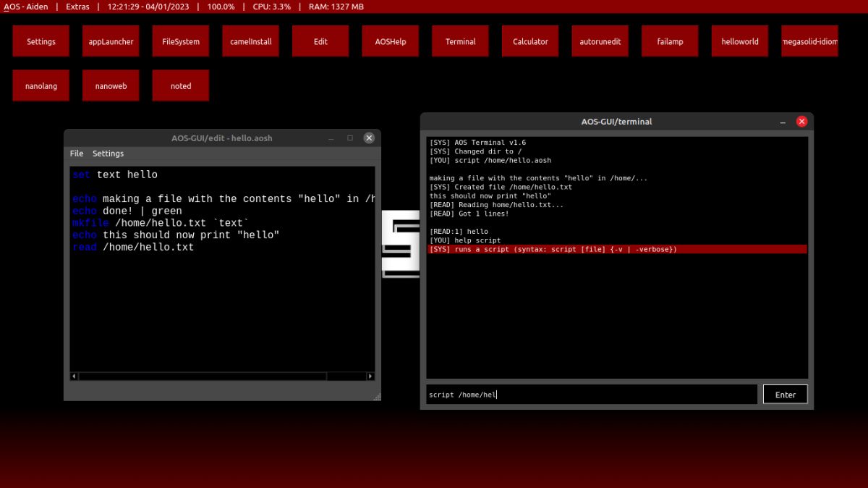Launch the nanoweb tile
This screenshot has width=868, height=488.
[x=111, y=85]
